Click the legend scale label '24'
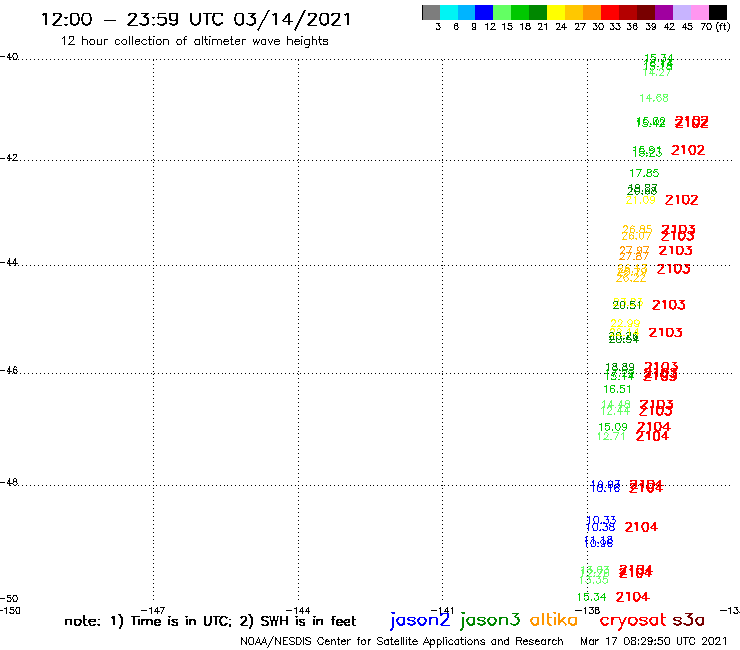 pyautogui.click(x=561, y=27)
